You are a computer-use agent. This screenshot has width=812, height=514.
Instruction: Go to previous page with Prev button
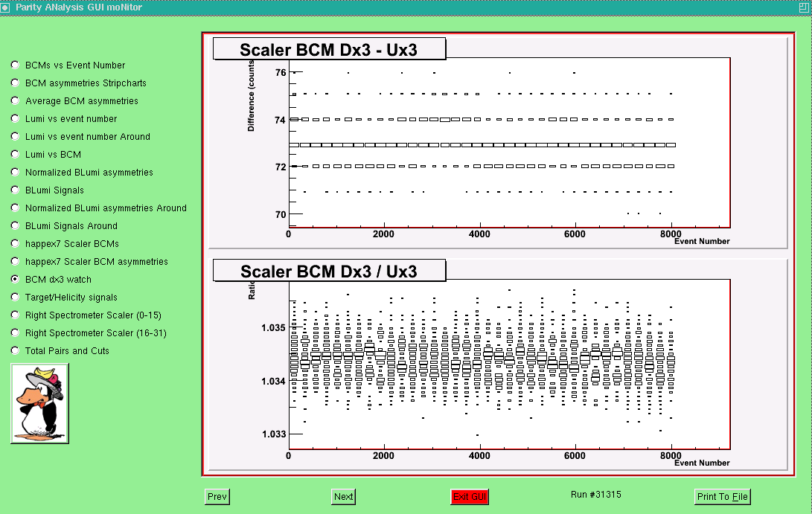point(217,497)
